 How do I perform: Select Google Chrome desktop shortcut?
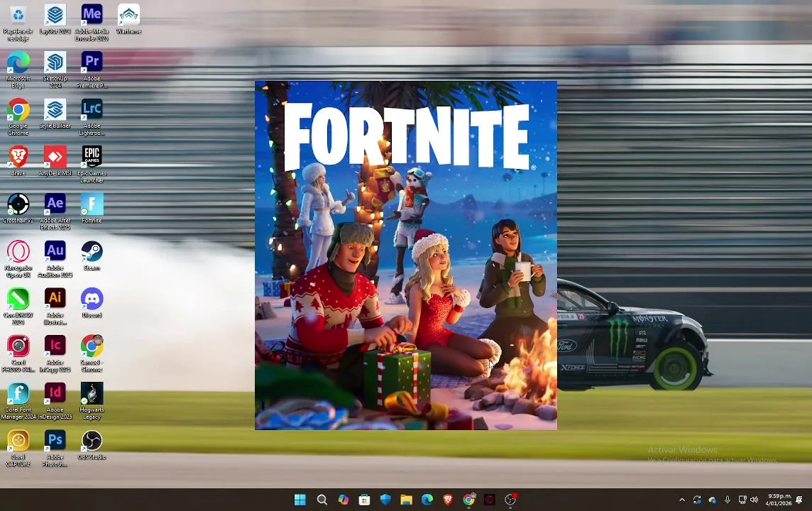point(18,117)
